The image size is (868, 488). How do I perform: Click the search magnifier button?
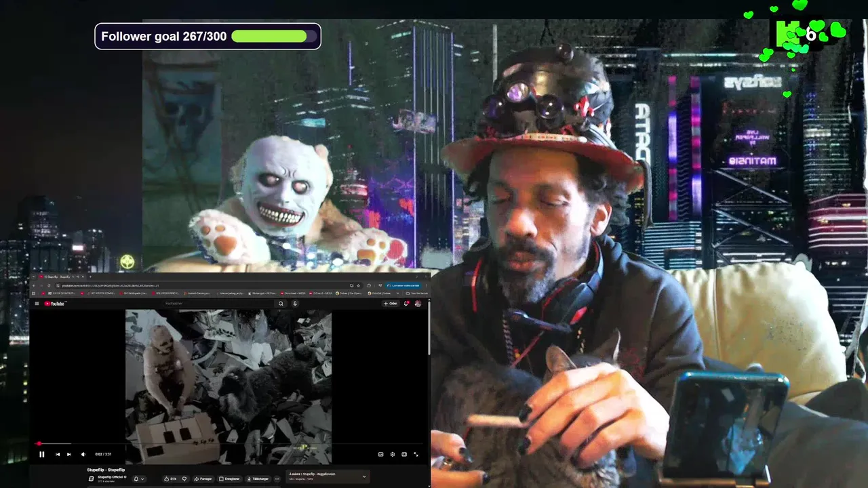(281, 304)
